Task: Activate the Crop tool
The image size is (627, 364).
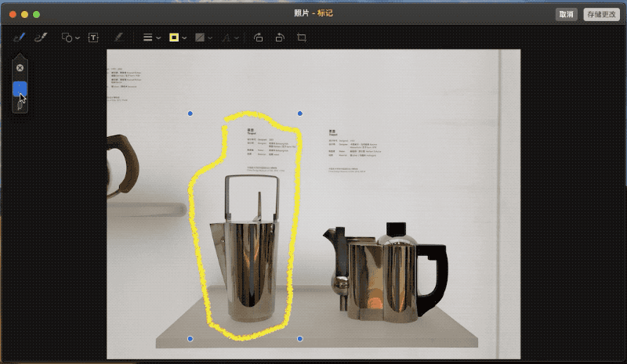Action: click(302, 37)
